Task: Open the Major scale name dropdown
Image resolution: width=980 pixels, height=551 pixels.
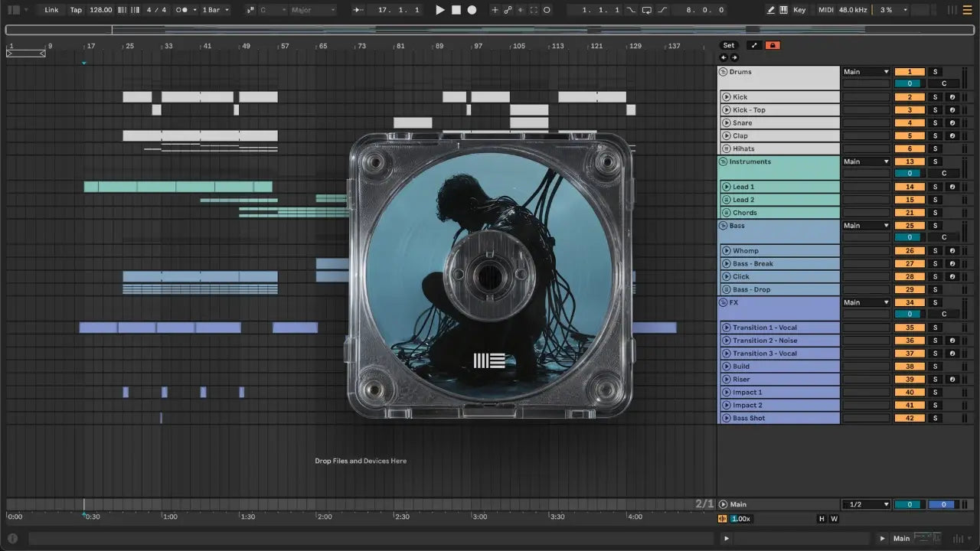Action: [312, 10]
